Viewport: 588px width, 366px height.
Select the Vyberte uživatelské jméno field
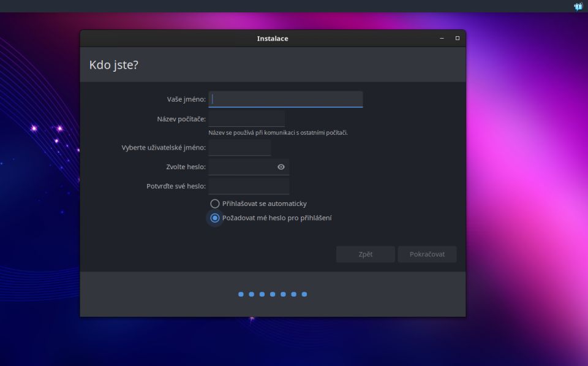(x=239, y=148)
